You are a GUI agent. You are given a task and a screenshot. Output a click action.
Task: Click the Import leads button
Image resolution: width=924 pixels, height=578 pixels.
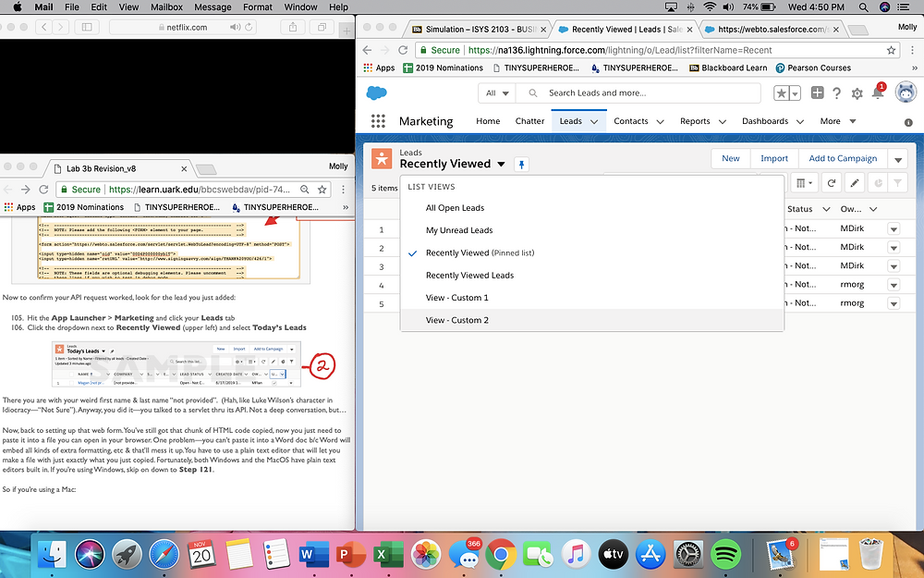pyautogui.click(x=773, y=159)
